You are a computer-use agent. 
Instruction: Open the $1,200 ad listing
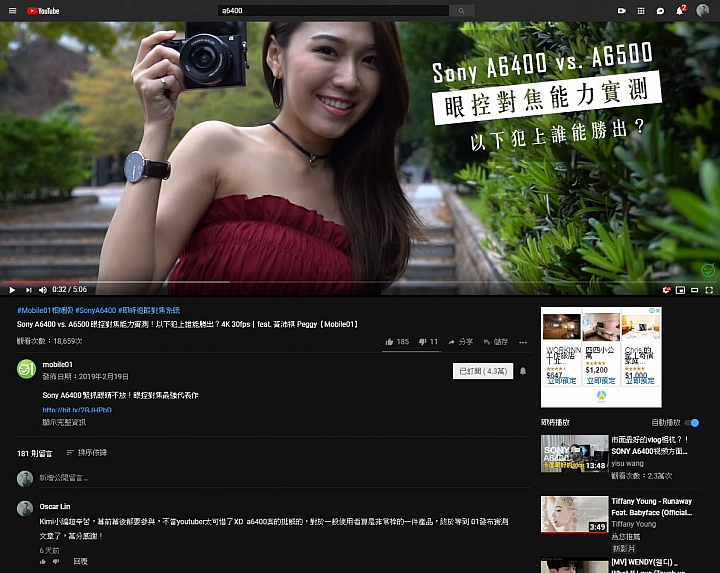(x=601, y=347)
